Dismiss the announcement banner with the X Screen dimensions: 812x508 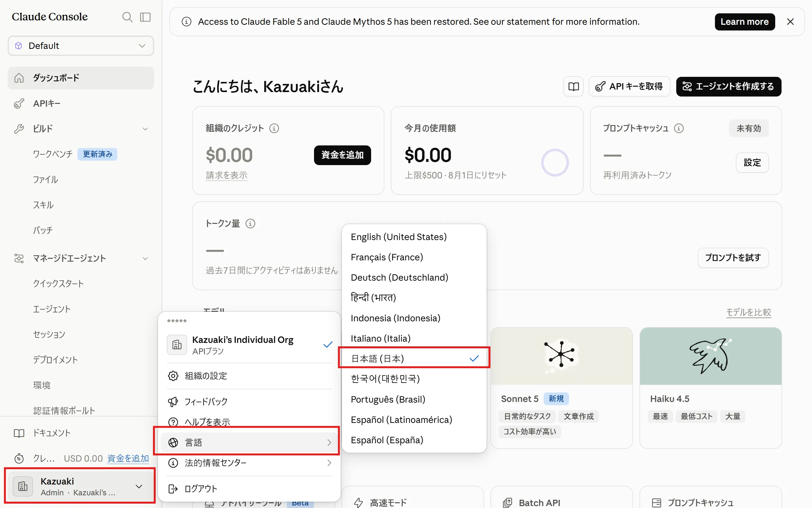[x=790, y=22]
